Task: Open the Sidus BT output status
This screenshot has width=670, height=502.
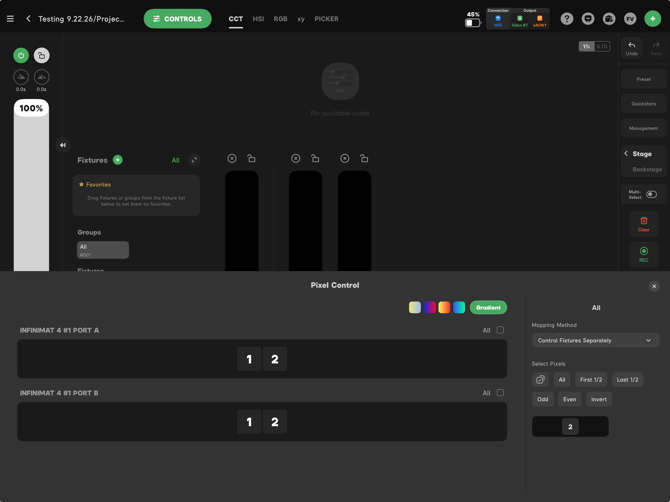Action: [x=520, y=21]
